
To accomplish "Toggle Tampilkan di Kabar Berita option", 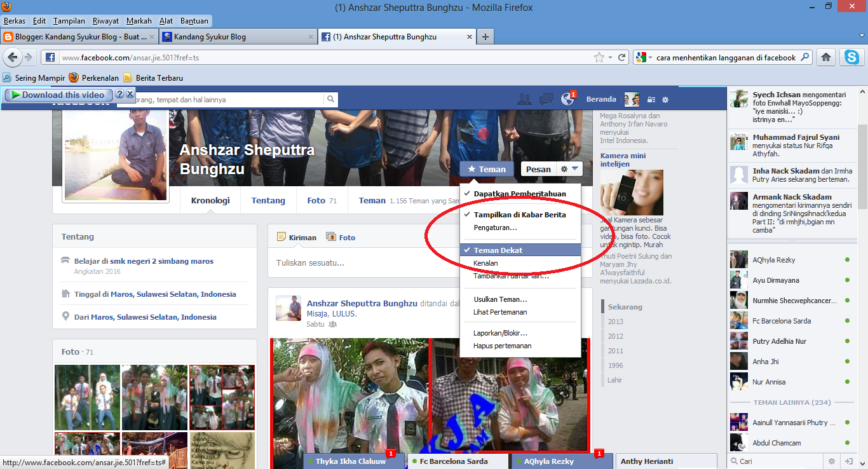I will 520,215.
